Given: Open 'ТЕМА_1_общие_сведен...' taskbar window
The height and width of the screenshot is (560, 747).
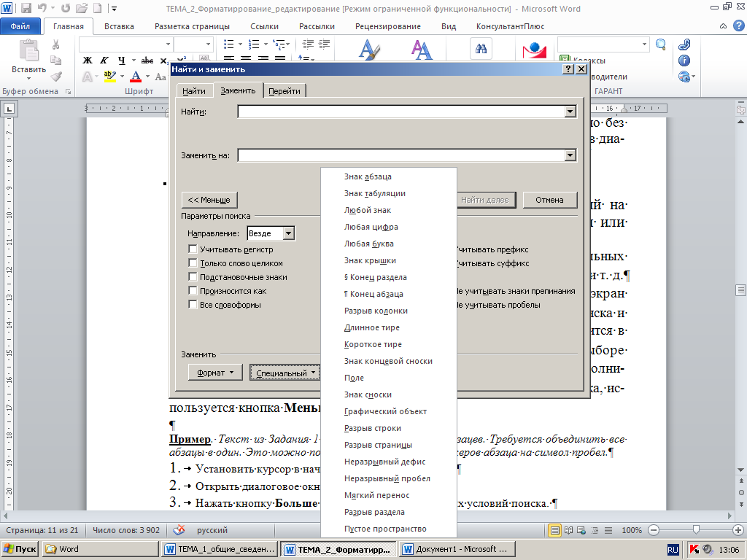Looking at the screenshot, I should [220, 549].
